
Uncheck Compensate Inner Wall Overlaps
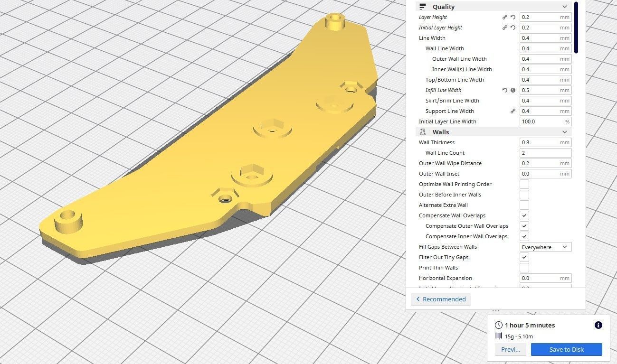(x=524, y=236)
